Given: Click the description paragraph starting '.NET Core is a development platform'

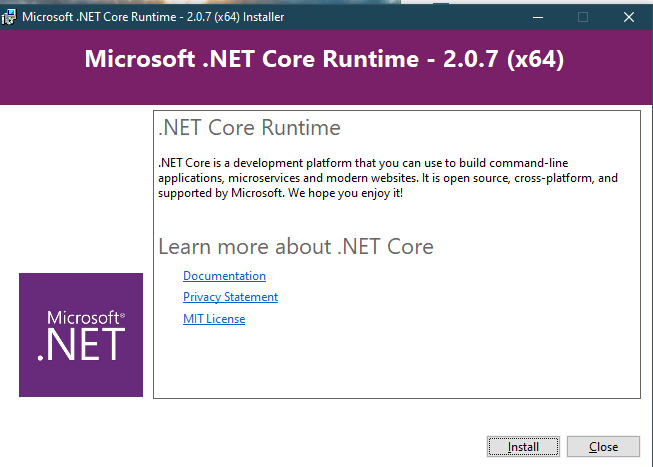Looking at the screenshot, I should (388, 178).
